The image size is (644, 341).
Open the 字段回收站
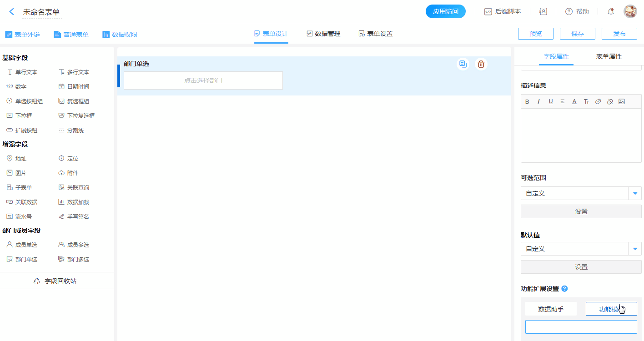[57, 281]
